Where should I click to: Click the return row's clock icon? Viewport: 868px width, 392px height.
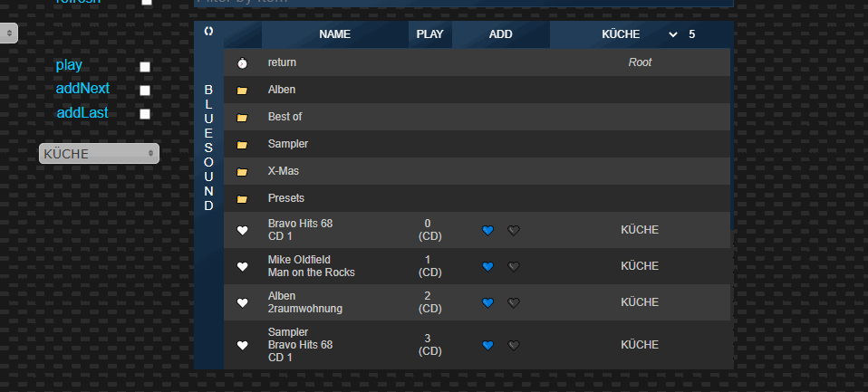[242, 63]
